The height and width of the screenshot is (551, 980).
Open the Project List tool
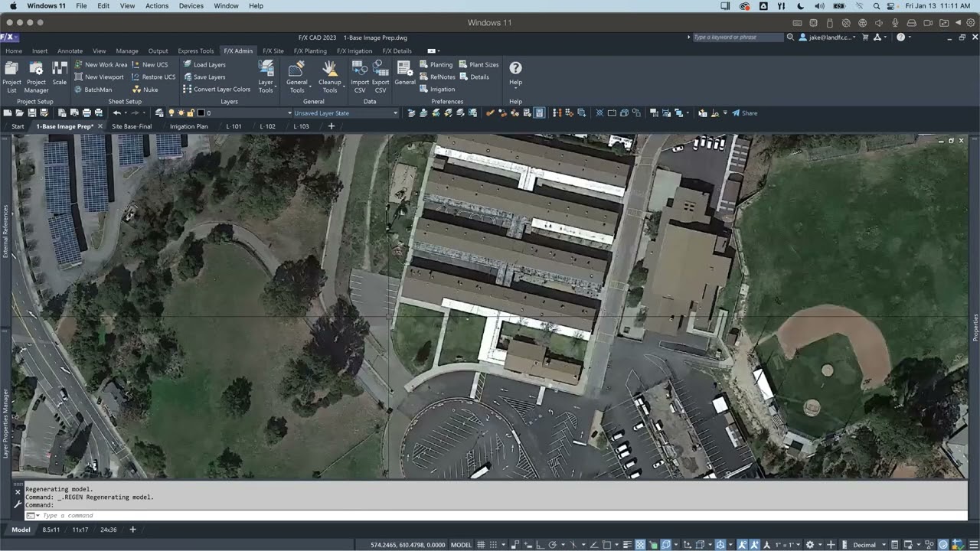(11, 77)
